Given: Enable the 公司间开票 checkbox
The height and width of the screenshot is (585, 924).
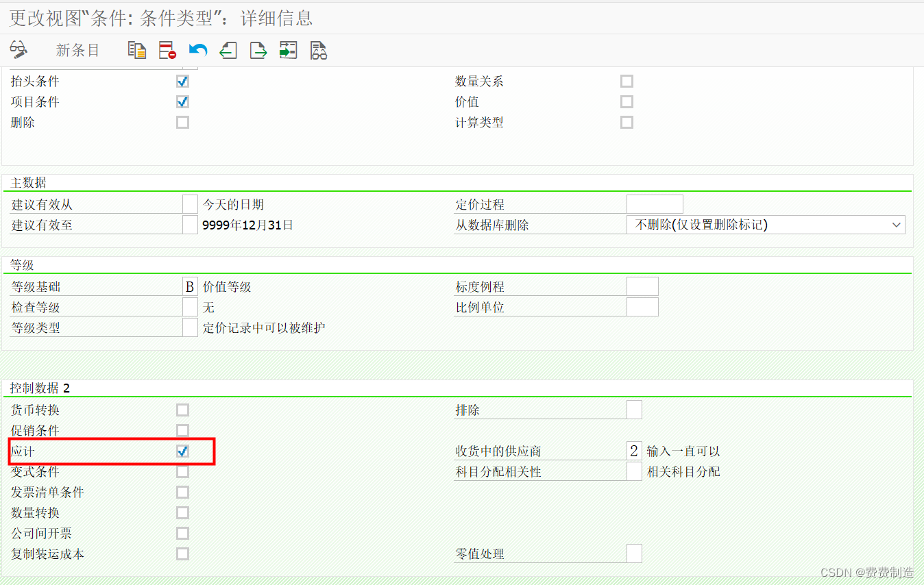Looking at the screenshot, I should click(182, 534).
